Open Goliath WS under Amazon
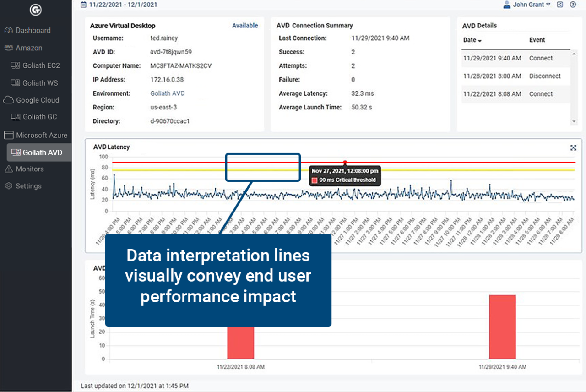Screen dimensions: 586x392 40,83
